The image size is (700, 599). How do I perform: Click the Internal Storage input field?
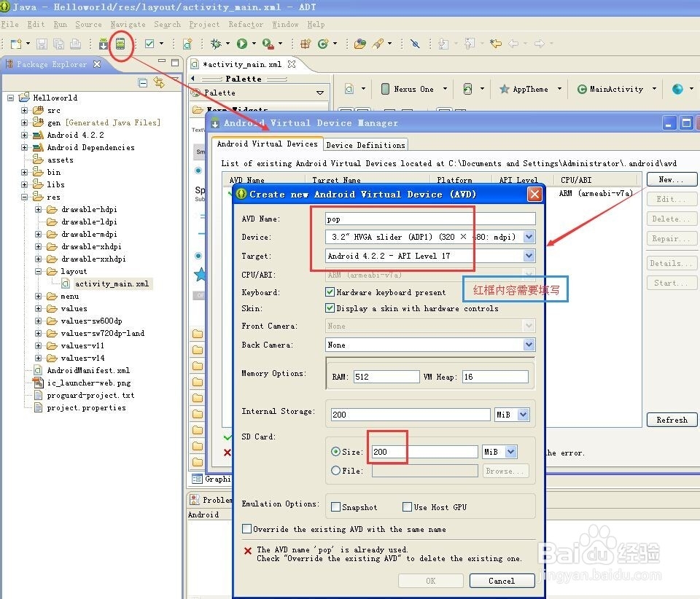tap(411, 415)
